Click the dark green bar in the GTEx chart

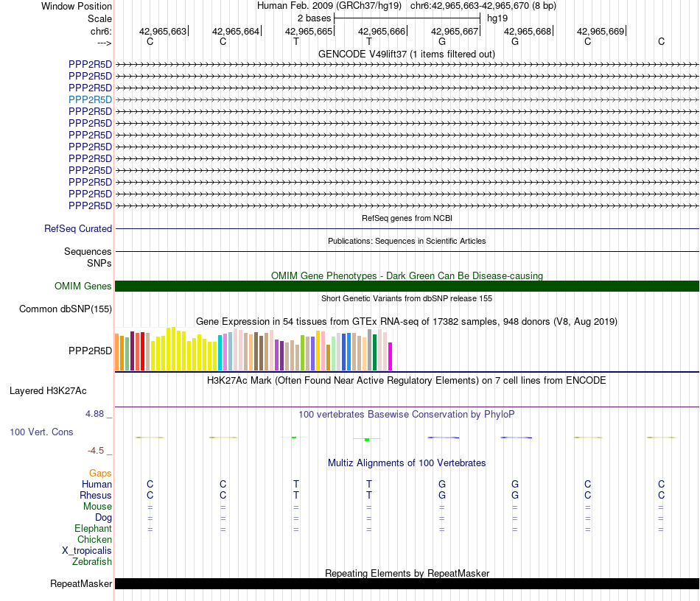(x=374, y=353)
